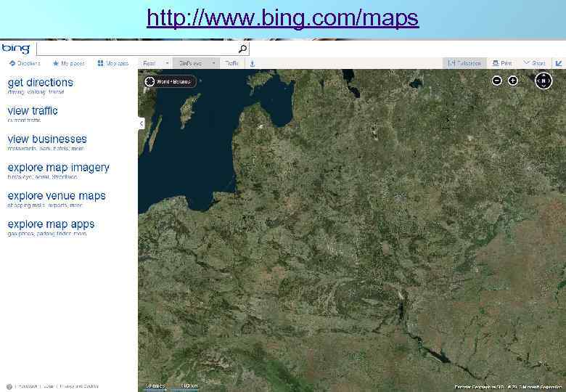Expand the Road view dropdown arrow
Screen dimensions: 566x392
167,63
